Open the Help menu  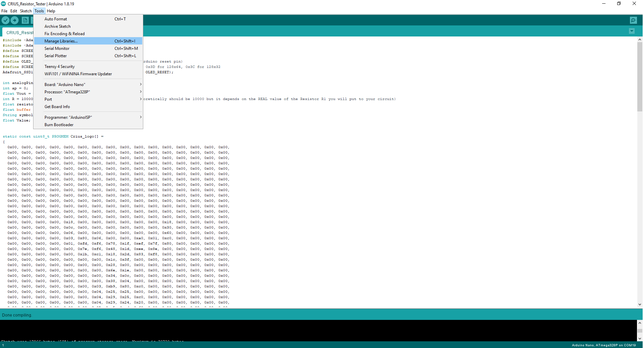pyautogui.click(x=51, y=11)
